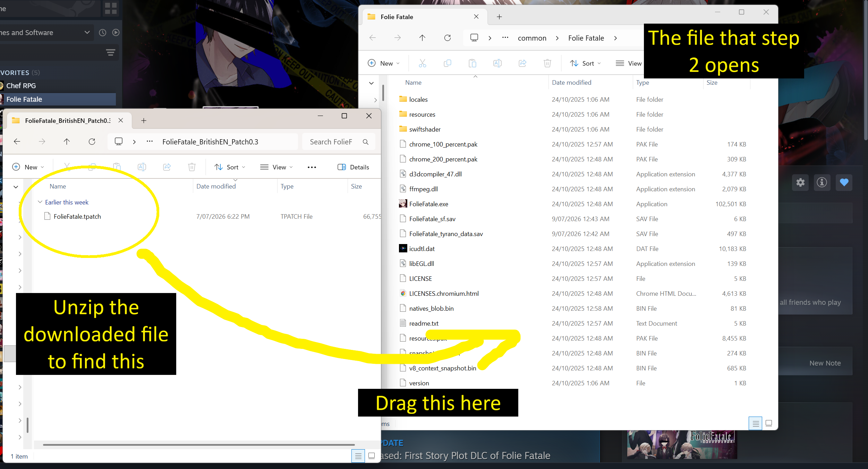Click Steam favorite heart icon
Viewport: 868px width, 469px height.
844,183
